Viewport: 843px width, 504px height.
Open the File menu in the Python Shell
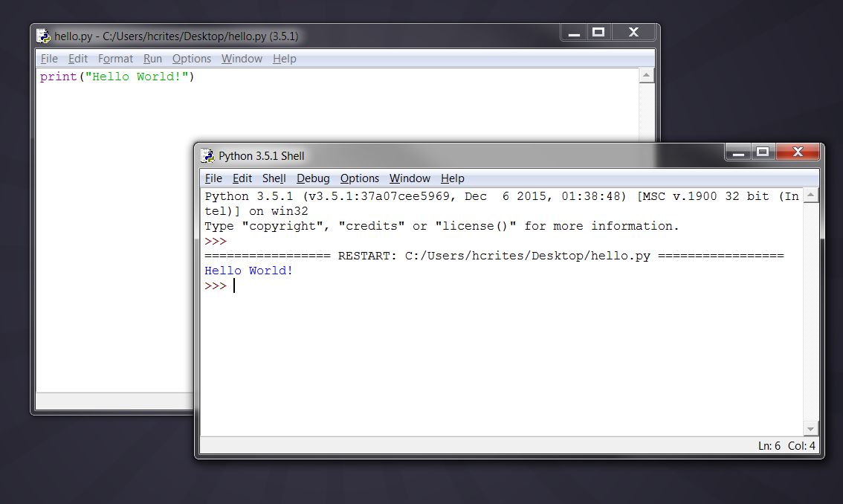click(213, 178)
